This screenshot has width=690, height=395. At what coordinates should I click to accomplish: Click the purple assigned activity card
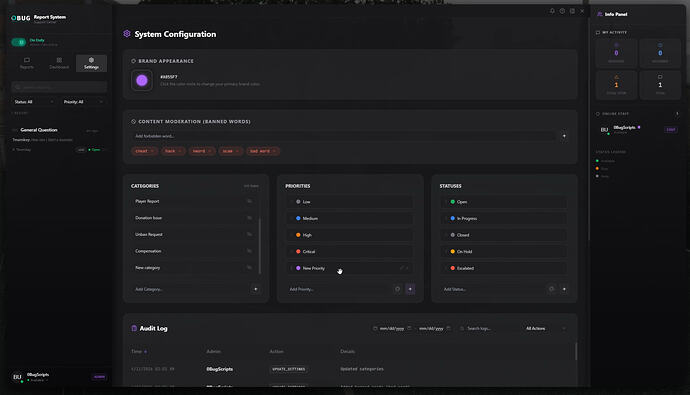(x=616, y=52)
